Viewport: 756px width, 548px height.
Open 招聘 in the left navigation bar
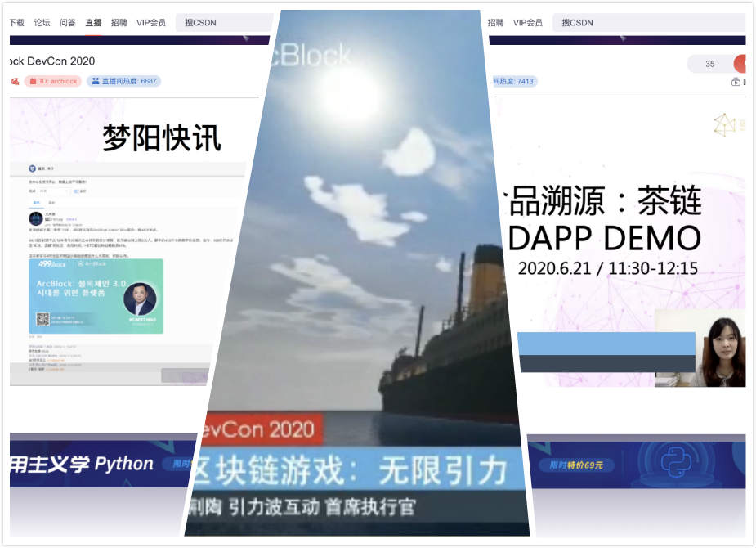(x=119, y=23)
